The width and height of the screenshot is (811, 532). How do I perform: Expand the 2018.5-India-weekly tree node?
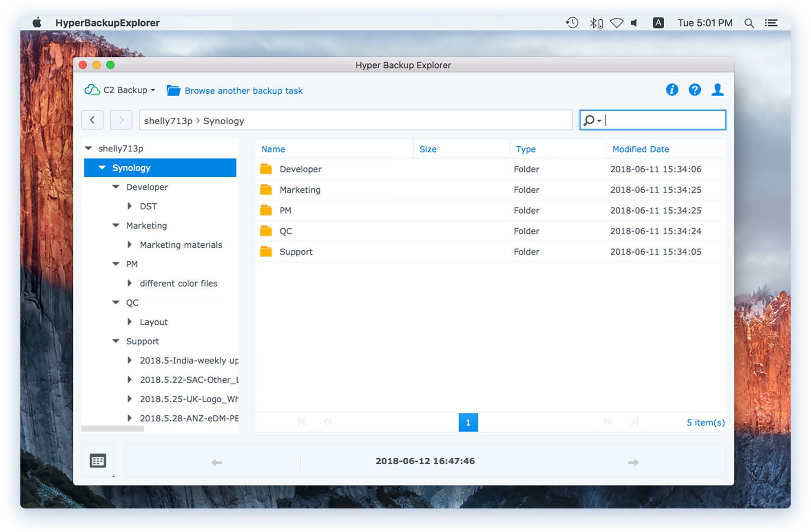click(130, 360)
